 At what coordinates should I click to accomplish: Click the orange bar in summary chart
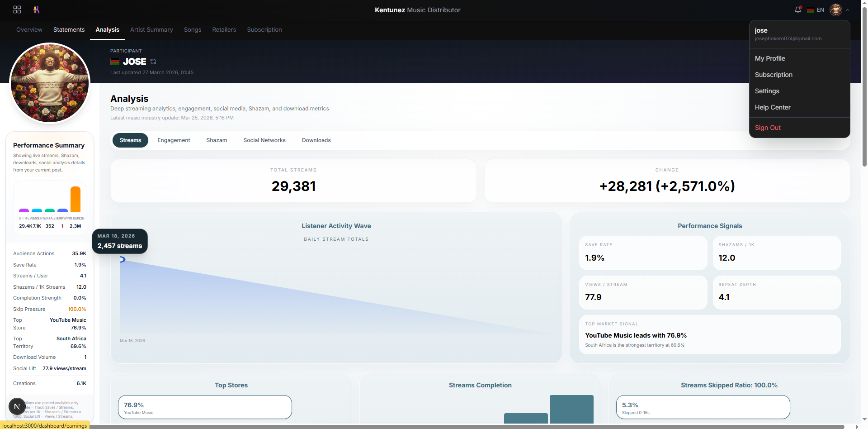click(75, 199)
